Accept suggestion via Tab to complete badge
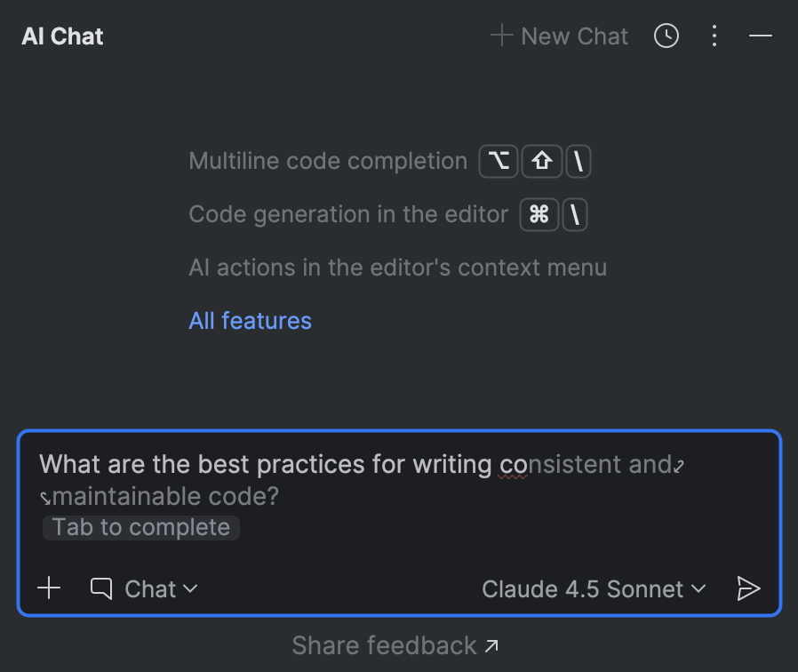798x672 pixels. coord(140,527)
